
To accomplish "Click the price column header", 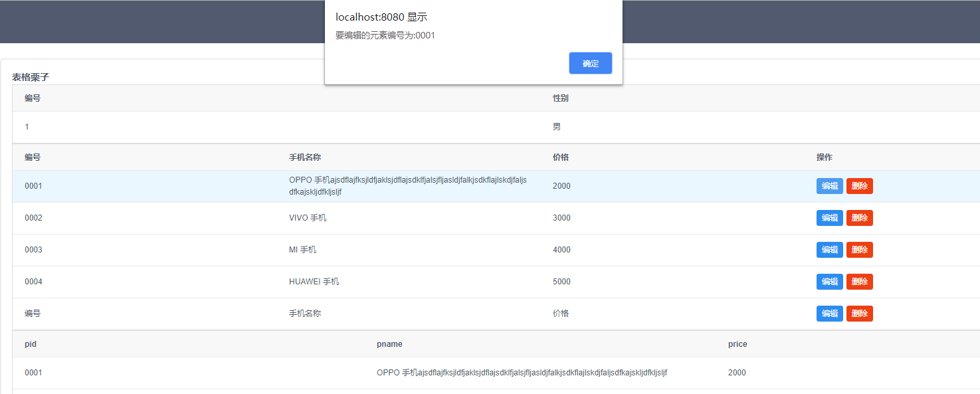I will [x=737, y=344].
